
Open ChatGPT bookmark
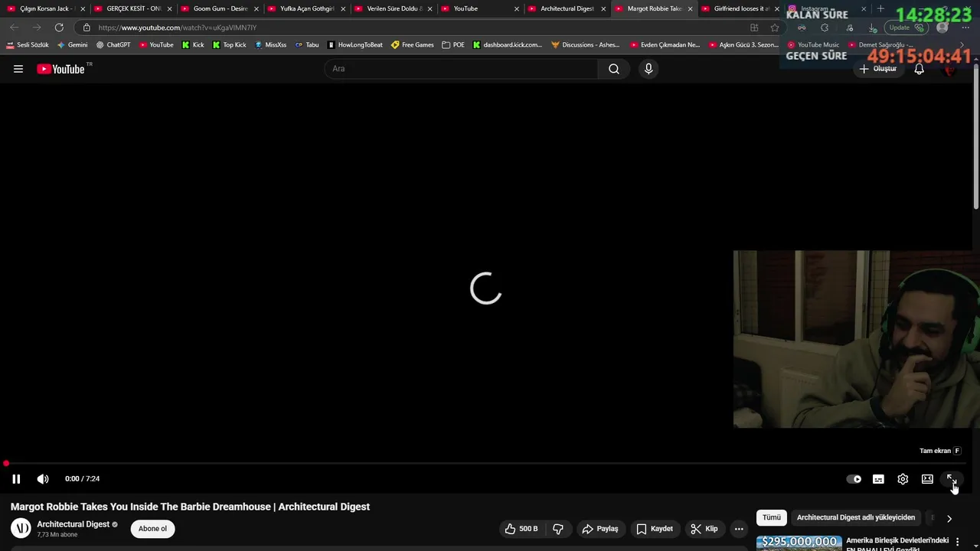pos(113,45)
